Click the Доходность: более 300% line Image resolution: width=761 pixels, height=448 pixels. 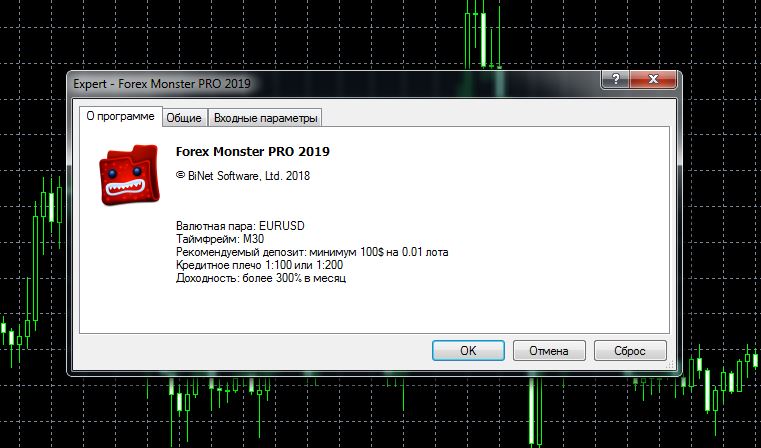[x=261, y=278]
